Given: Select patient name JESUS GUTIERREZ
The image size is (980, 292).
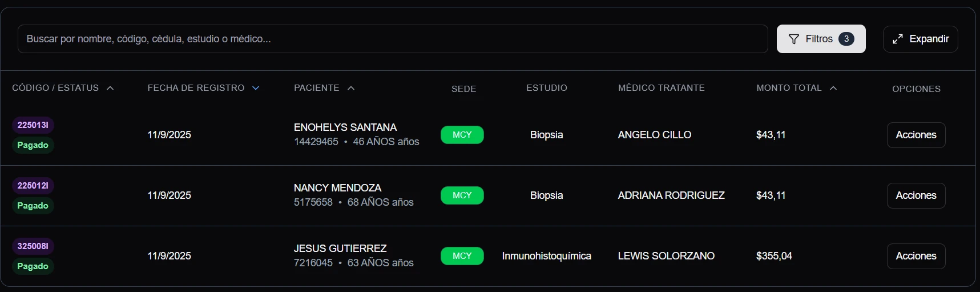Looking at the screenshot, I should coord(340,249).
